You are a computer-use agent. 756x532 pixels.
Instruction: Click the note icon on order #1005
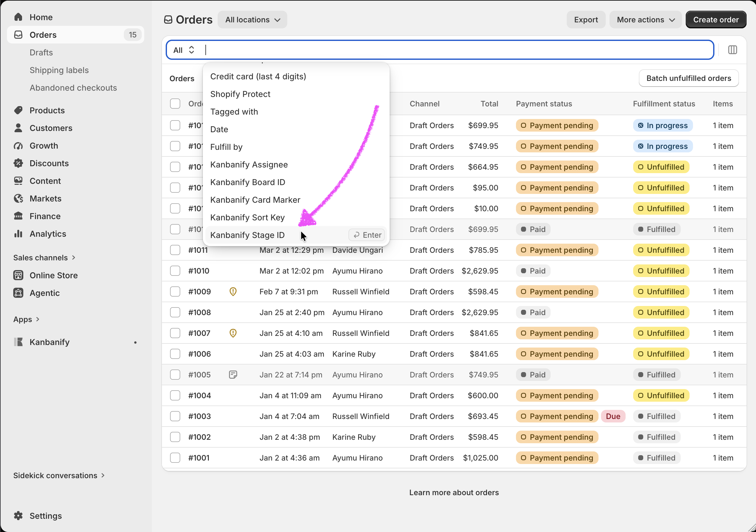(x=233, y=375)
